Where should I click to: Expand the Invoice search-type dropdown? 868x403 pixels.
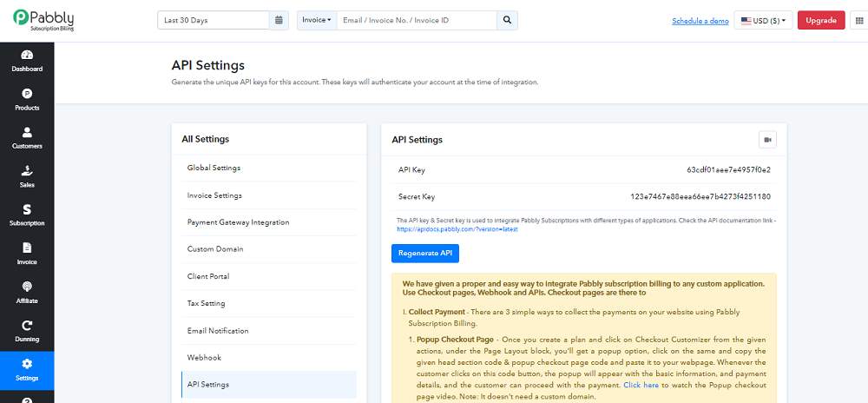tap(317, 21)
